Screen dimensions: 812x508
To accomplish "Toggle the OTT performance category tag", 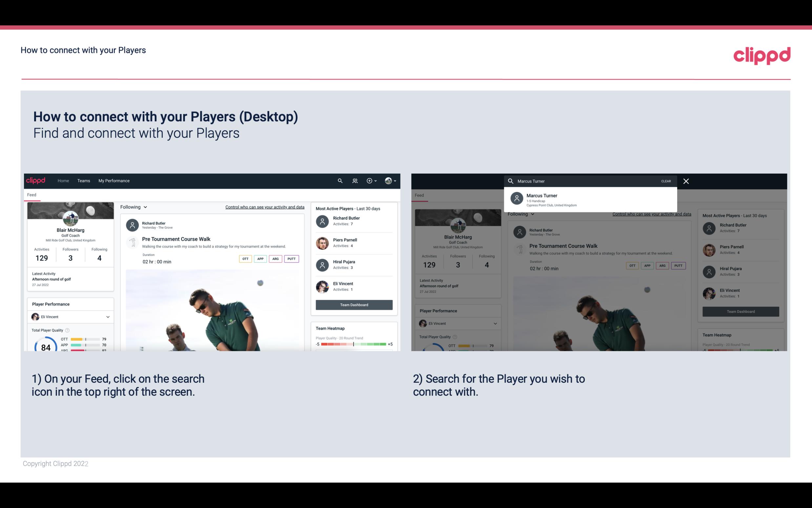I will pos(244,258).
